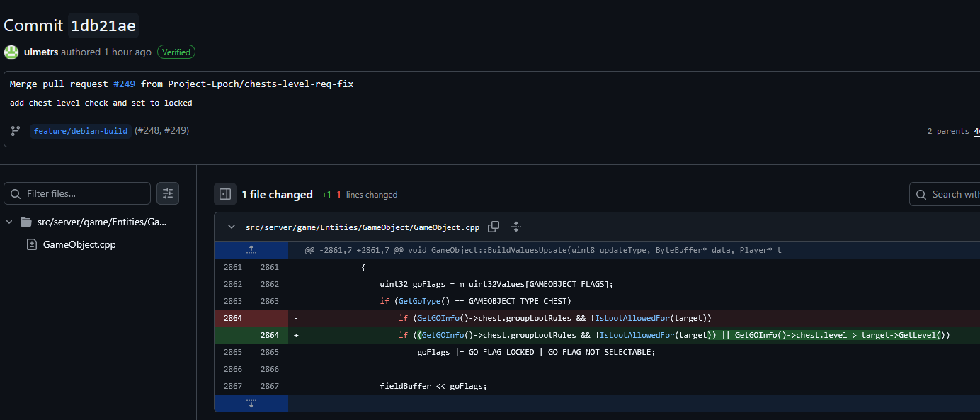Click the plus marker on the added line
Image resolution: width=980 pixels, height=420 pixels.
coord(296,335)
